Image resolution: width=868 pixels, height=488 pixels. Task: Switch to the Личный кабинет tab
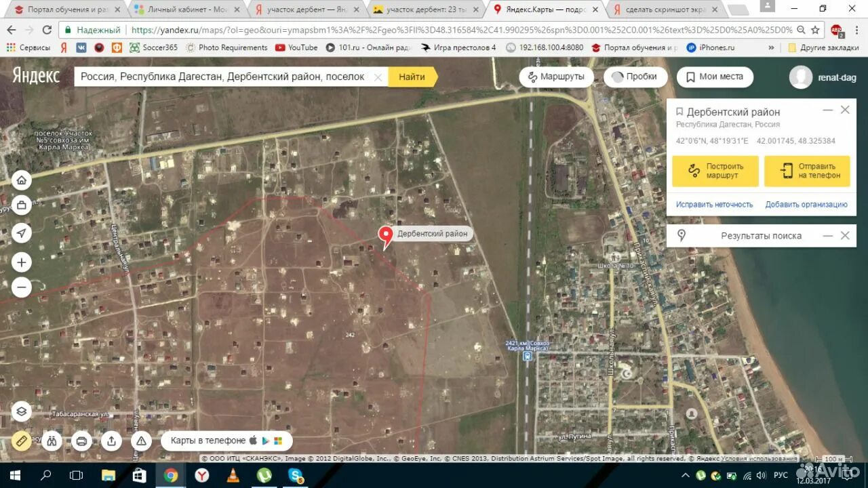pos(186,9)
